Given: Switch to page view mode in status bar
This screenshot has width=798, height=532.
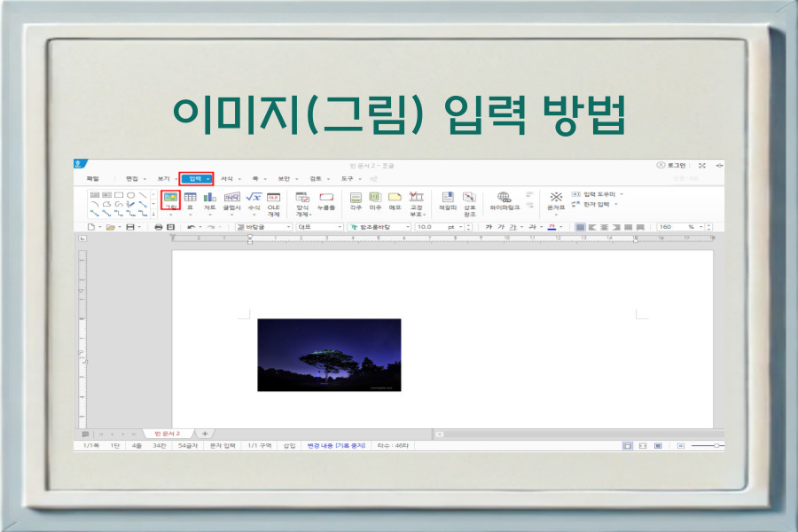Looking at the screenshot, I should coord(628,445).
